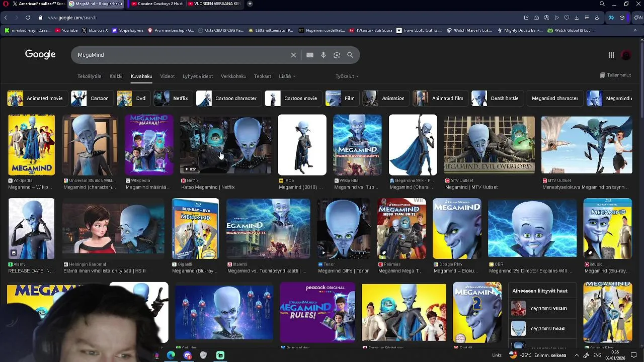Open the Discord icon in the taskbar
Image resolution: width=644 pixels, height=362 pixels.
188,355
